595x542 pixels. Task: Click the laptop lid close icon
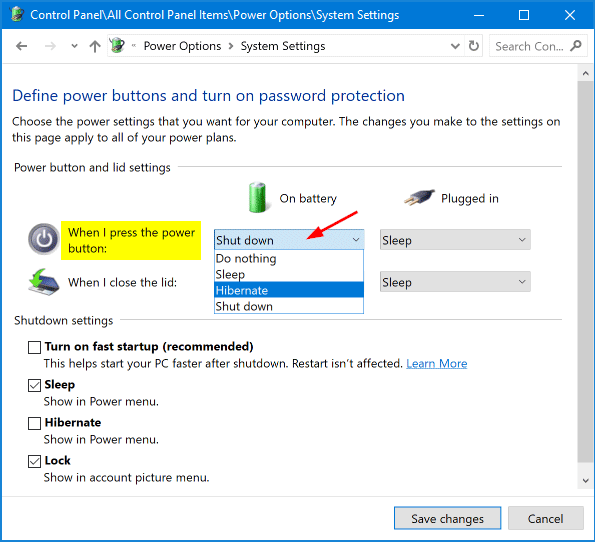point(44,282)
